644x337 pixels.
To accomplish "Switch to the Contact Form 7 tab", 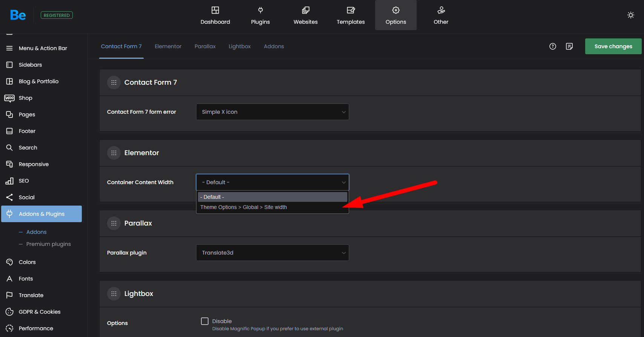I will (121, 46).
